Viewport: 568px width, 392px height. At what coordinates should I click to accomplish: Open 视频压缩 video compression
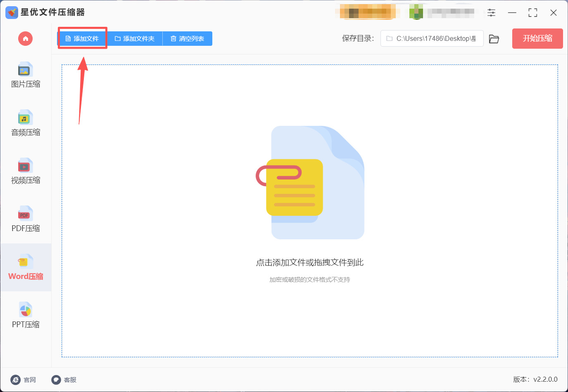point(26,171)
